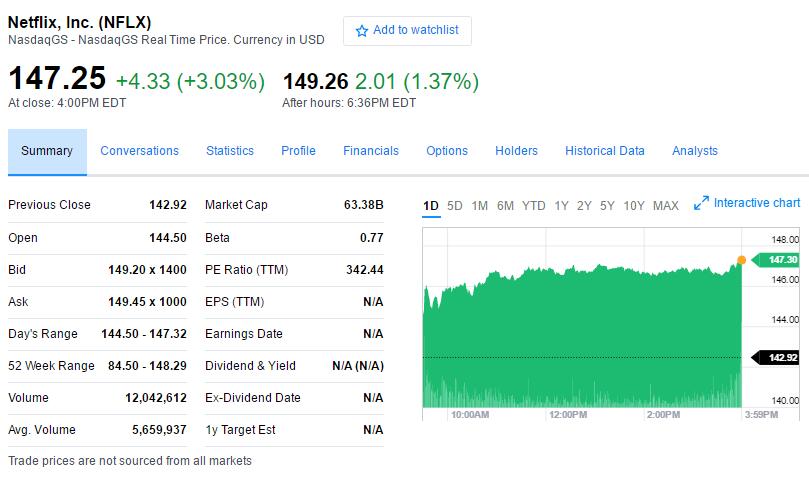View the Financials tab
The width and height of the screenshot is (809, 480).
click(371, 151)
